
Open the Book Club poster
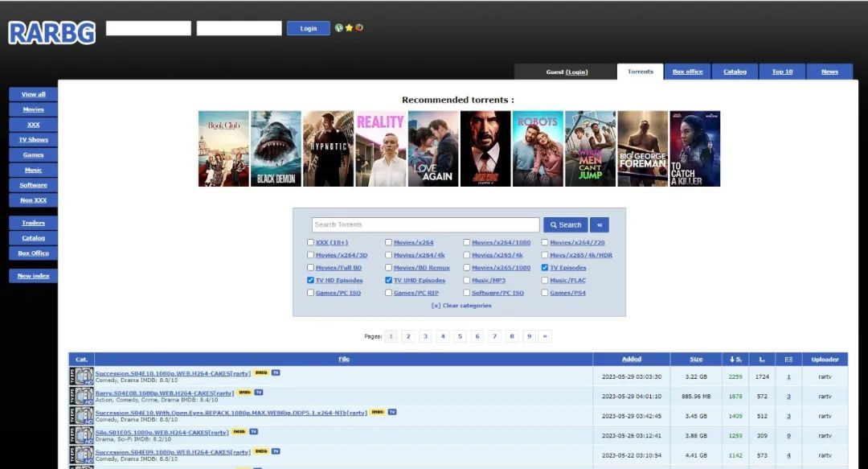(x=223, y=149)
